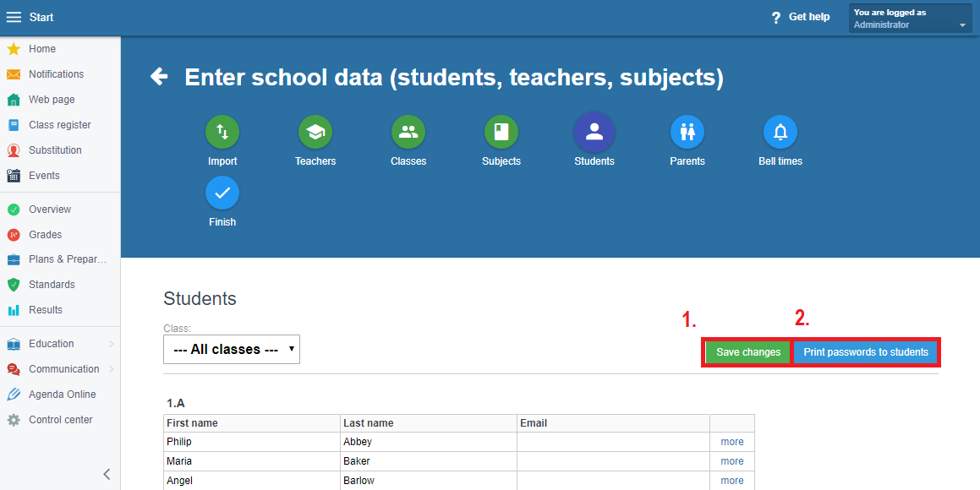The width and height of the screenshot is (980, 490).
Task: Click the Plans & Preparation briefcase icon
Action: tap(14, 259)
